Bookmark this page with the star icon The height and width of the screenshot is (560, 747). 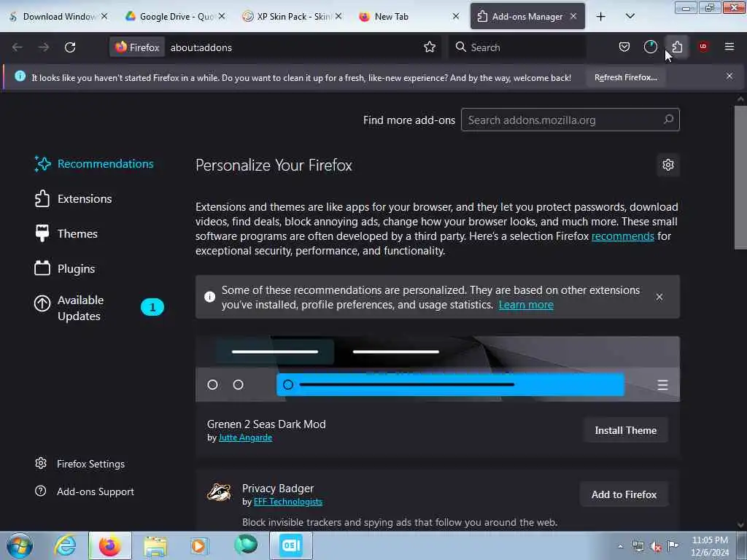[429, 47]
